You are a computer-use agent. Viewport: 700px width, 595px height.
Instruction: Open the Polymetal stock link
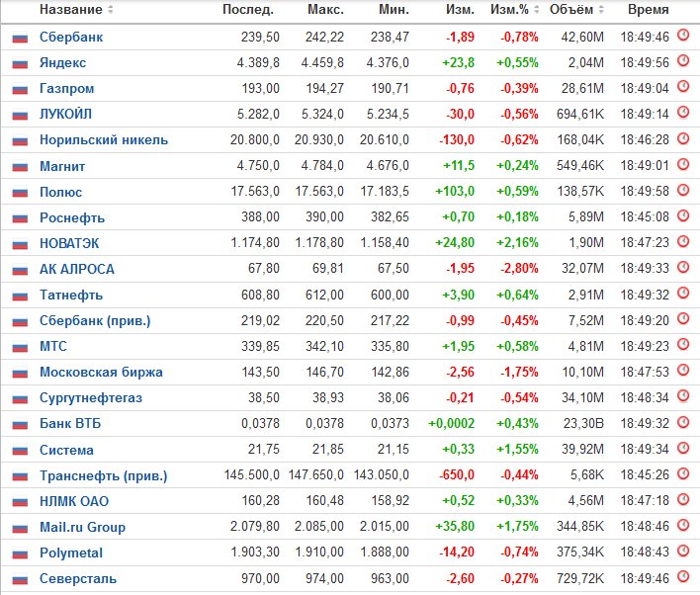coord(71,553)
